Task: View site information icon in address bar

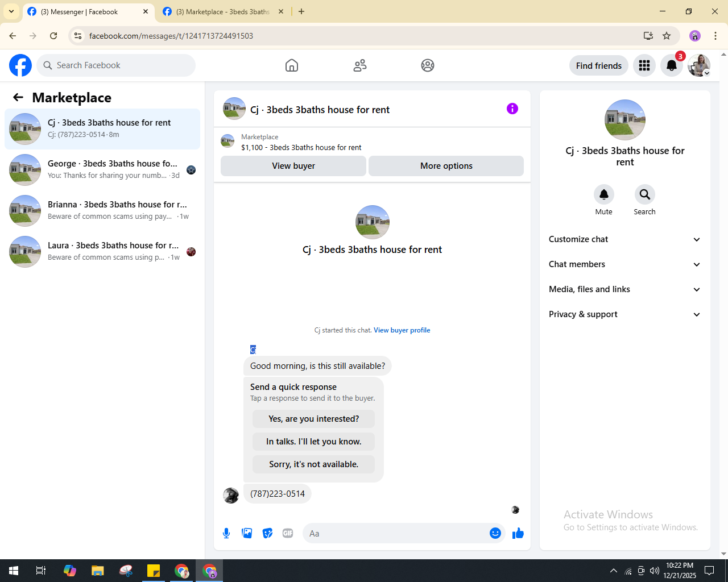Action: (x=78, y=36)
